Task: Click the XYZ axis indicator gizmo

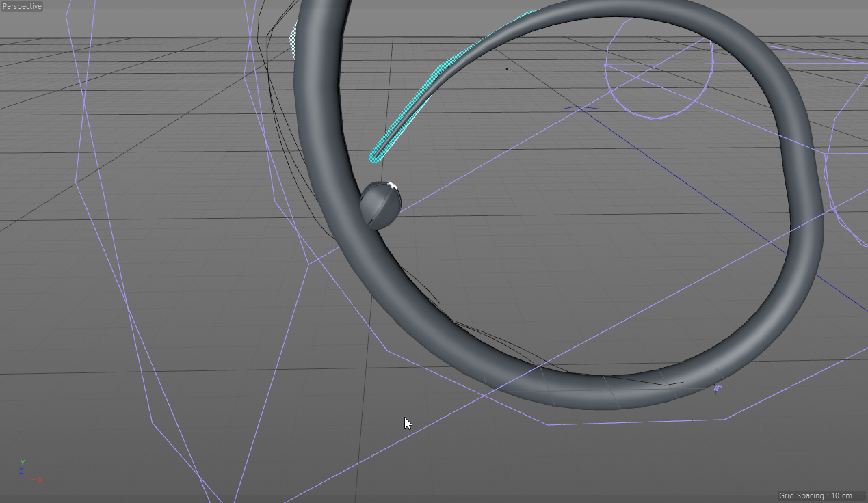Action: pyautogui.click(x=31, y=472)
